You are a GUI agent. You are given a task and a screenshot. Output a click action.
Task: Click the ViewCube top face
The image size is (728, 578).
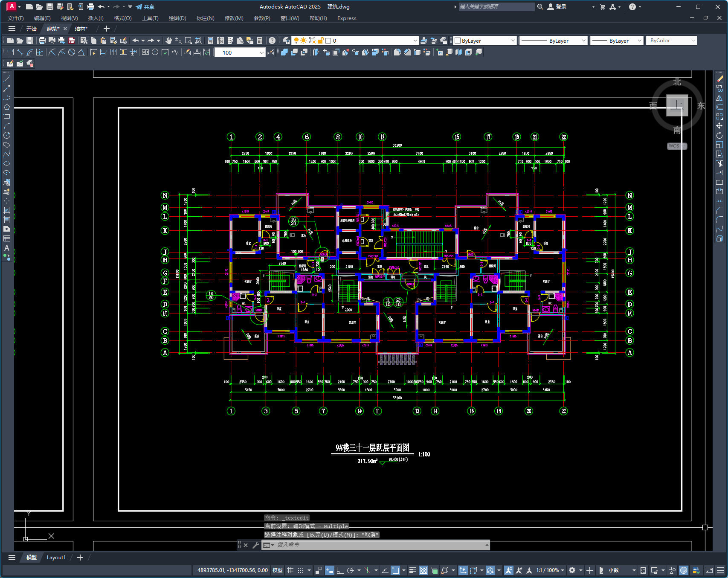(677, 105)
